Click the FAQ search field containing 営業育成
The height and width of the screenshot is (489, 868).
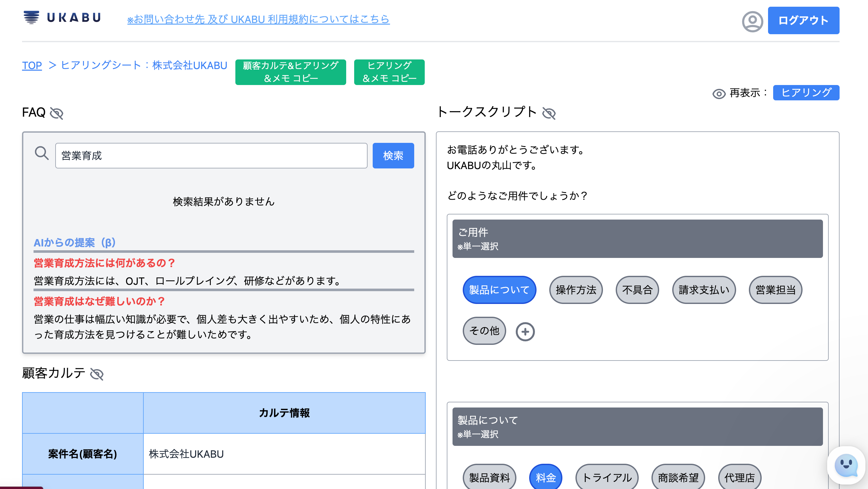[x=211, y=155]
